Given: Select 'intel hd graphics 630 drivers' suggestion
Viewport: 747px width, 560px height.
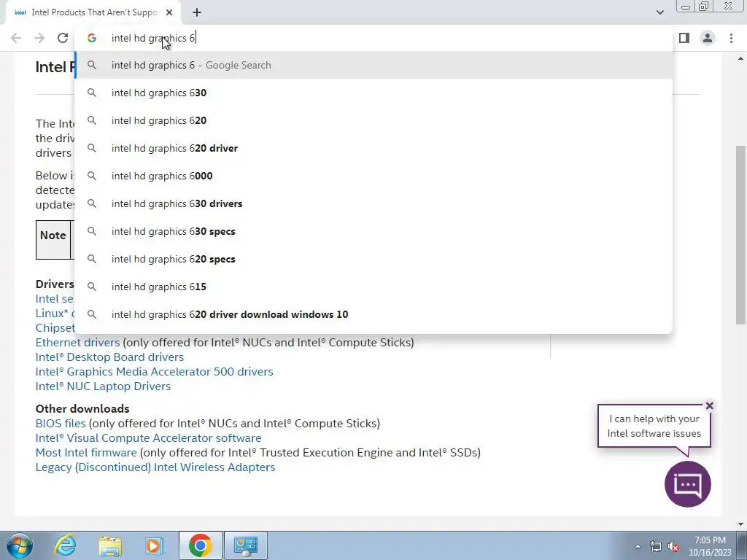Looking at the screenshot, I should tap(374, 203).
